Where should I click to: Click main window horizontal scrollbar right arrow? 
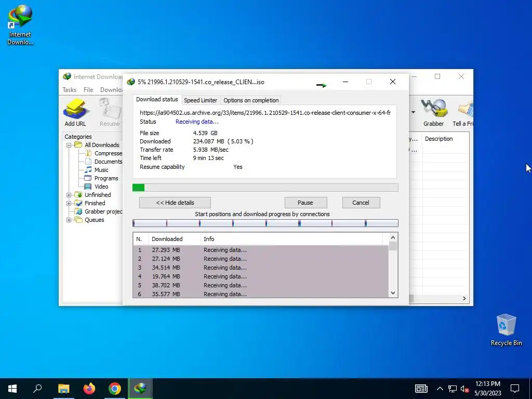tap(464, 298)
